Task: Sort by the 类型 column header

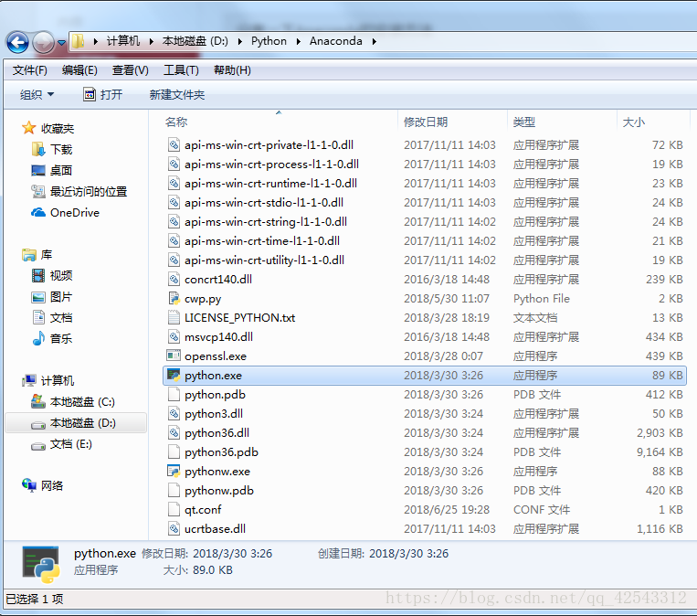Action: tap(524, 122)
